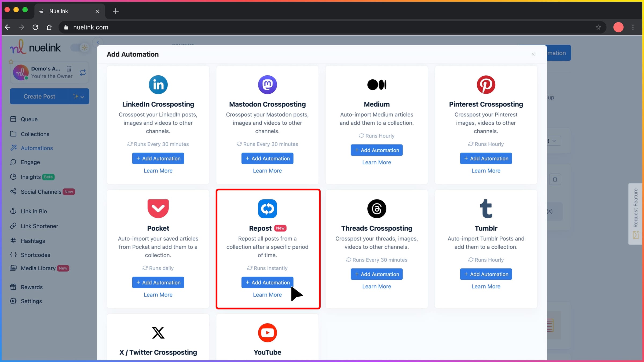This screenshot has height=362, width=644.
Task: Collapse the sidebar with the chevron arrow
Action: tap(98, 42)
